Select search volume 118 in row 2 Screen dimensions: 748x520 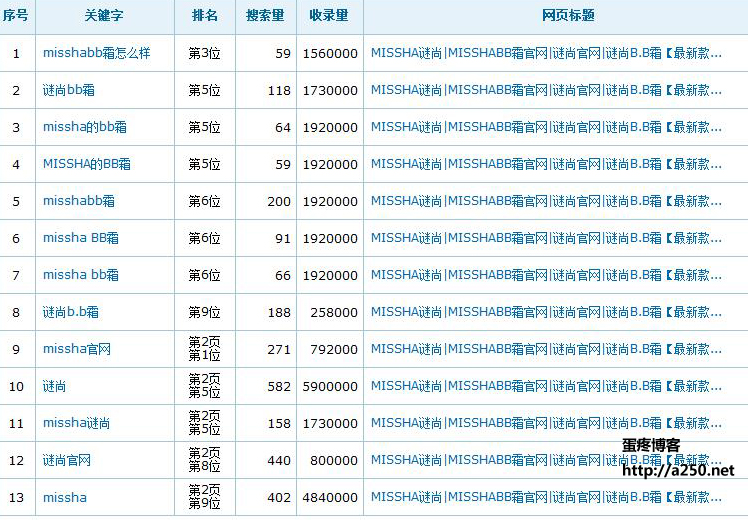(279, 91)
